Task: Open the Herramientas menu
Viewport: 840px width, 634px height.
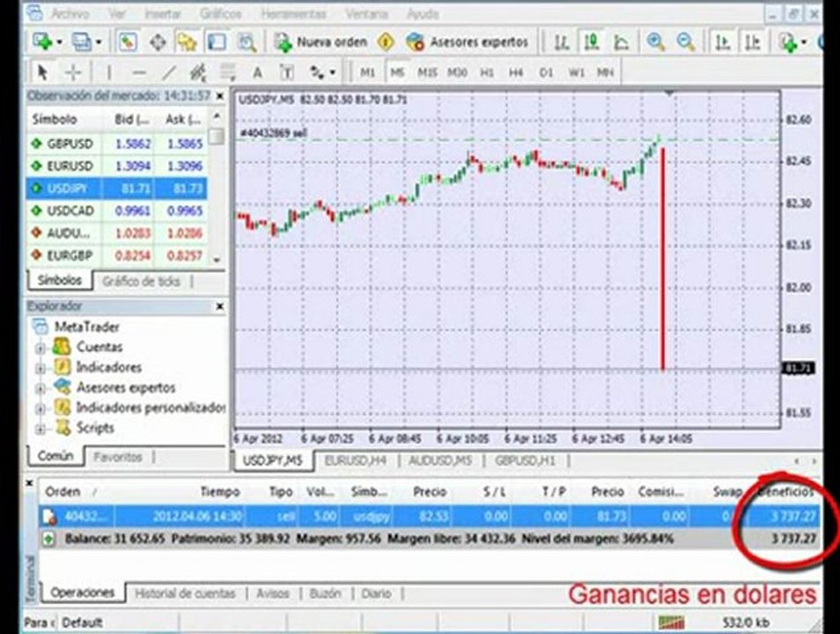Action: [293, 14]
